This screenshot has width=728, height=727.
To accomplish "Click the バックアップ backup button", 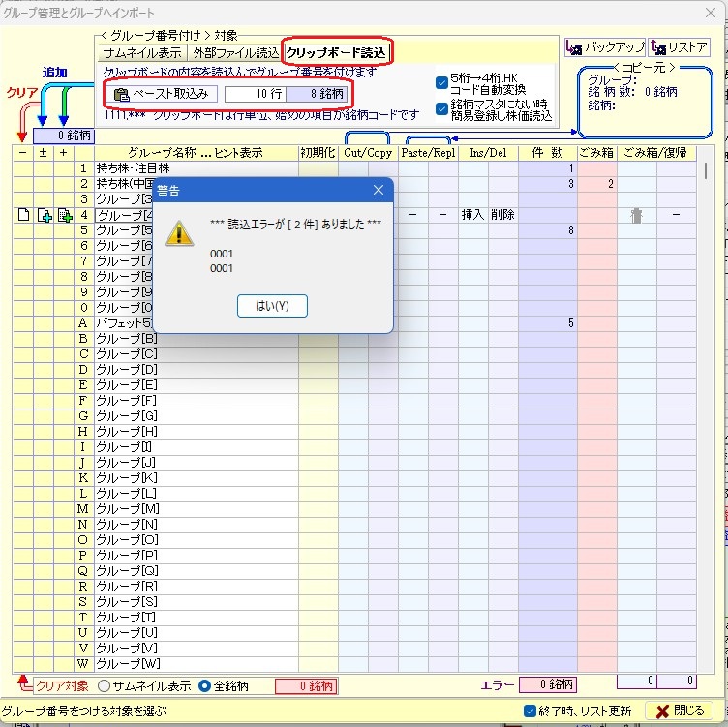I will [605, 47].
